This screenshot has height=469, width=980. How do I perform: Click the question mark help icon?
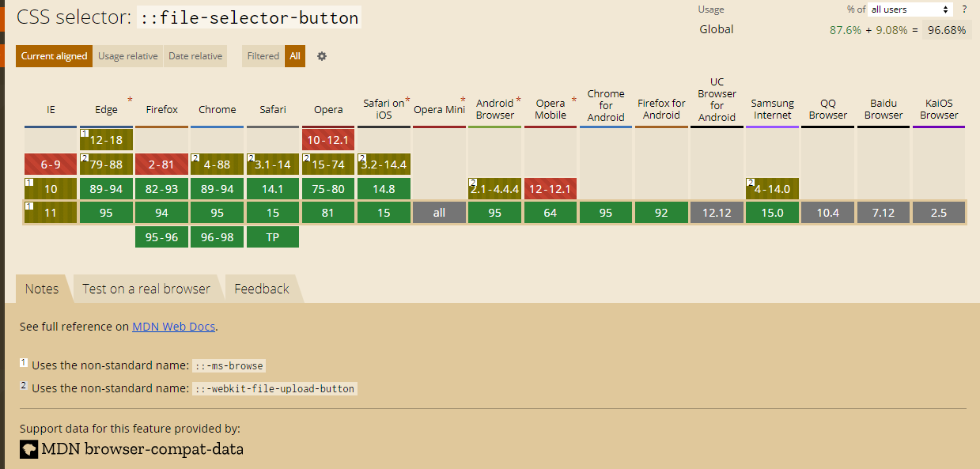click(x=964, y=9)
